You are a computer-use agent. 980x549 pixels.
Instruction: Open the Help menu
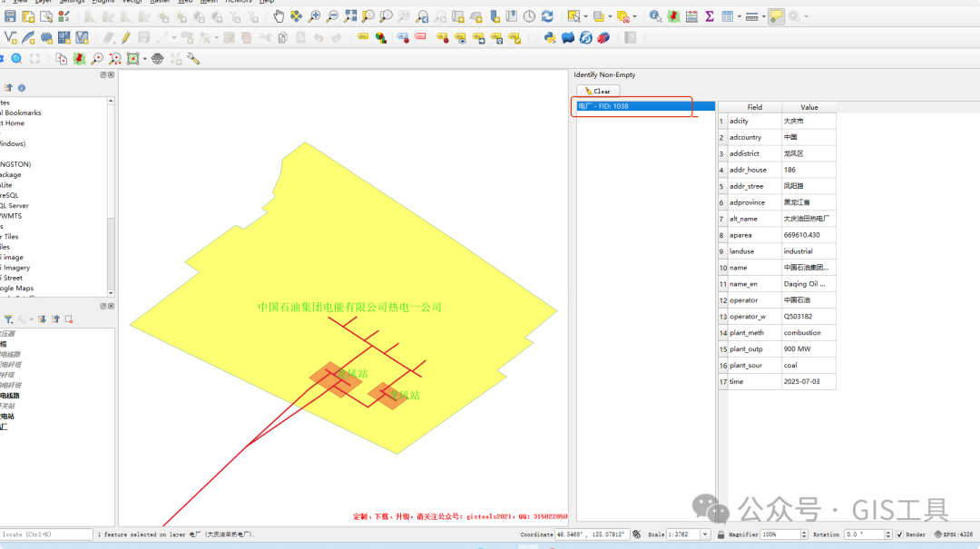click(x=267, y=2)
